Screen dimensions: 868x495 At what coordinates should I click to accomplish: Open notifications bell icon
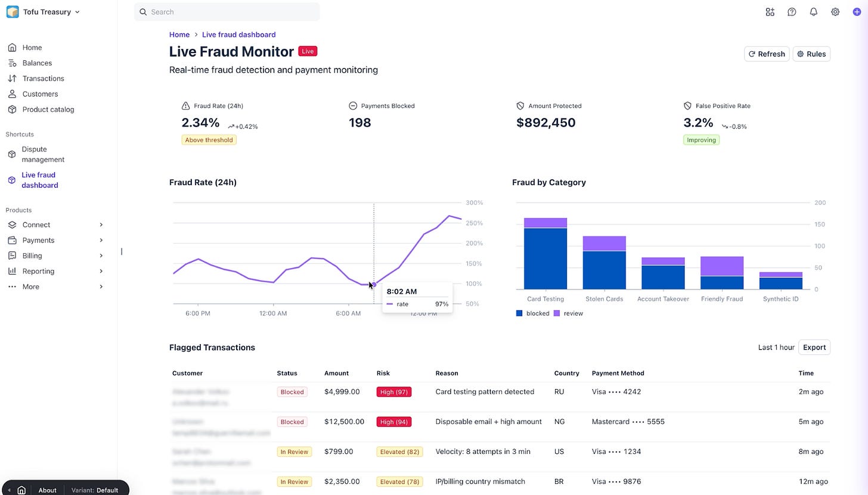tap(813, 12)
